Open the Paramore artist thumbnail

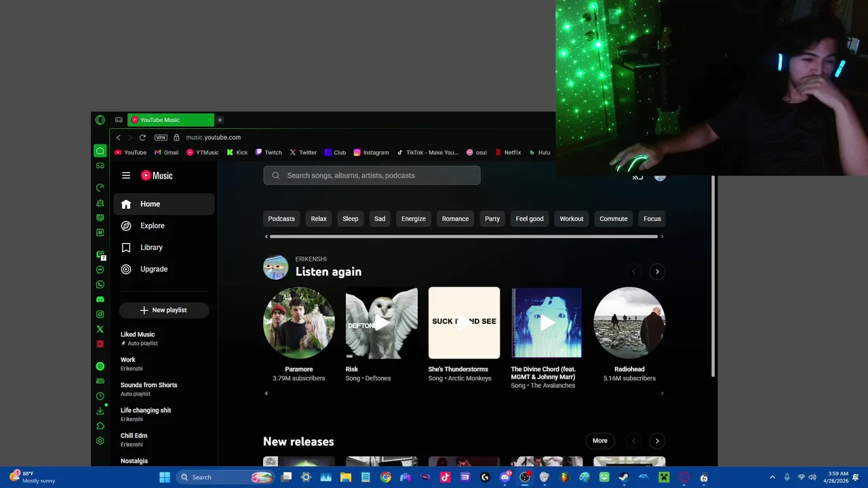(x=299, y=323)
